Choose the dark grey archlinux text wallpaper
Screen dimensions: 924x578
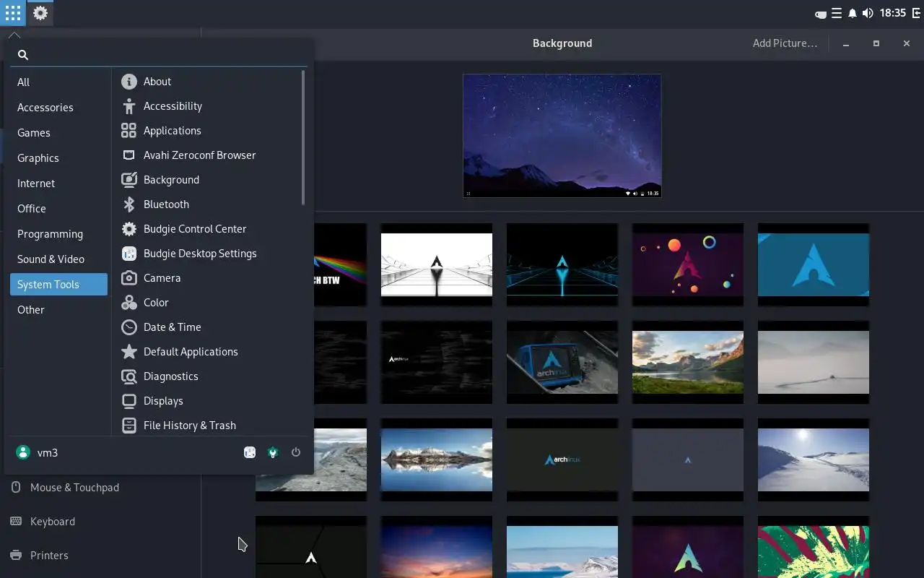pos(562,460)
